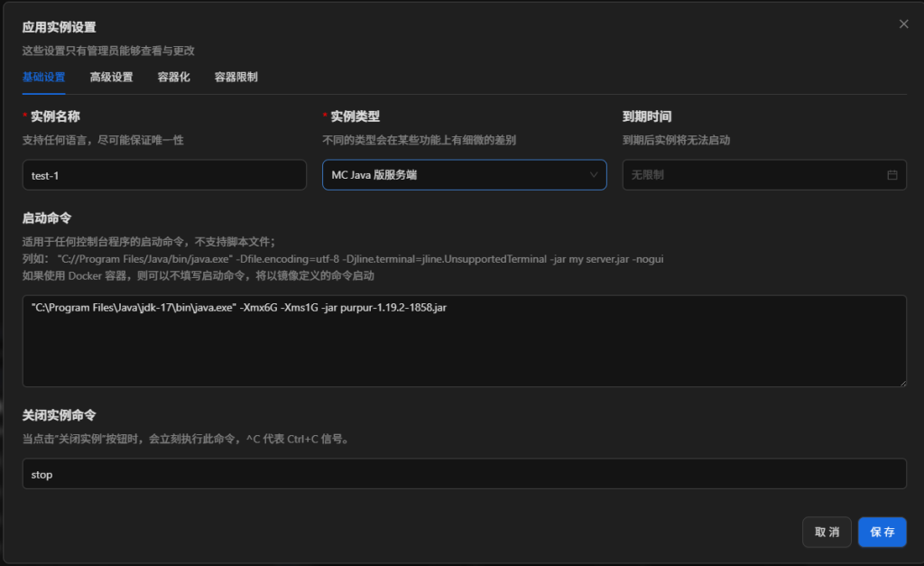Click the calendar icon in 到期时间 field
The width and height of the screenshot is (924, 566).
[892, 175]
